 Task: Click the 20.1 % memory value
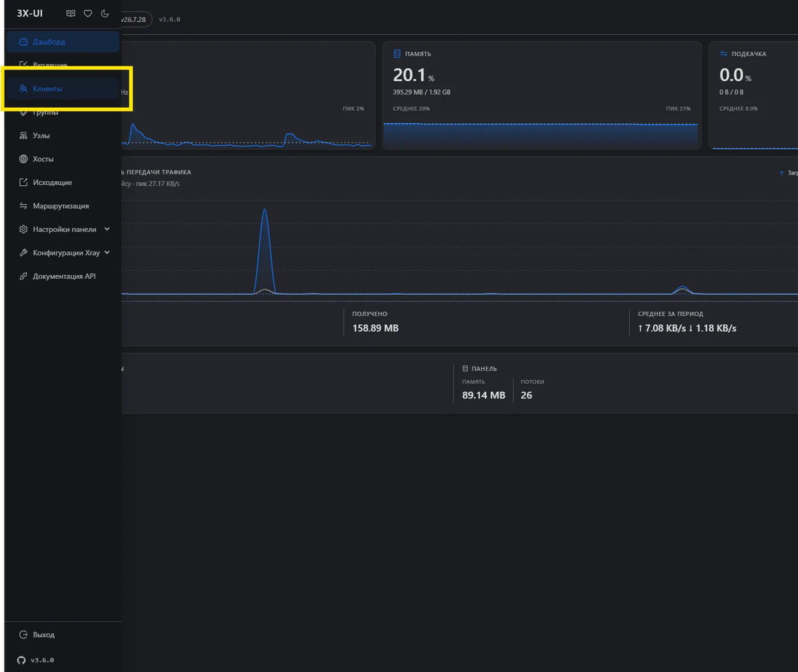[414, 75]
